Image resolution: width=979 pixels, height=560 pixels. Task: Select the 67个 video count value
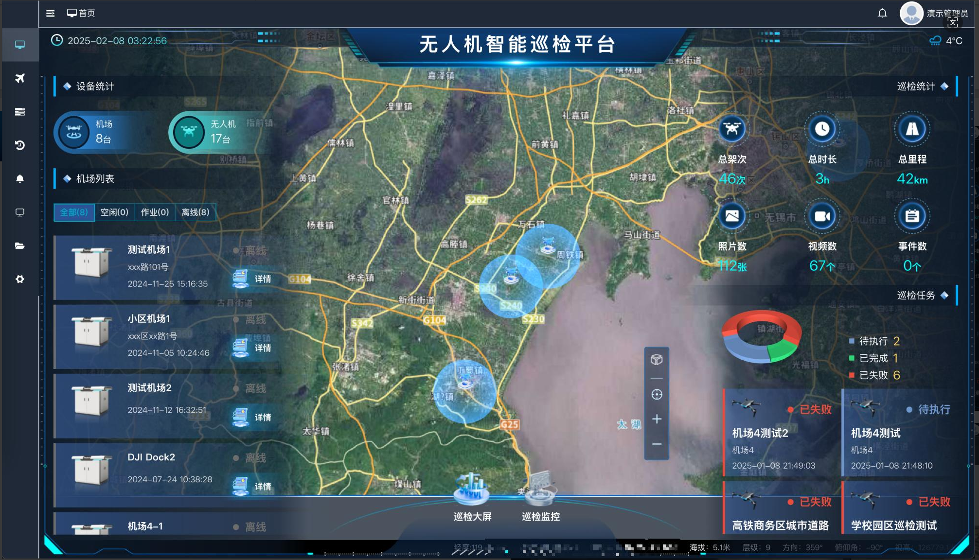point(822,266)
